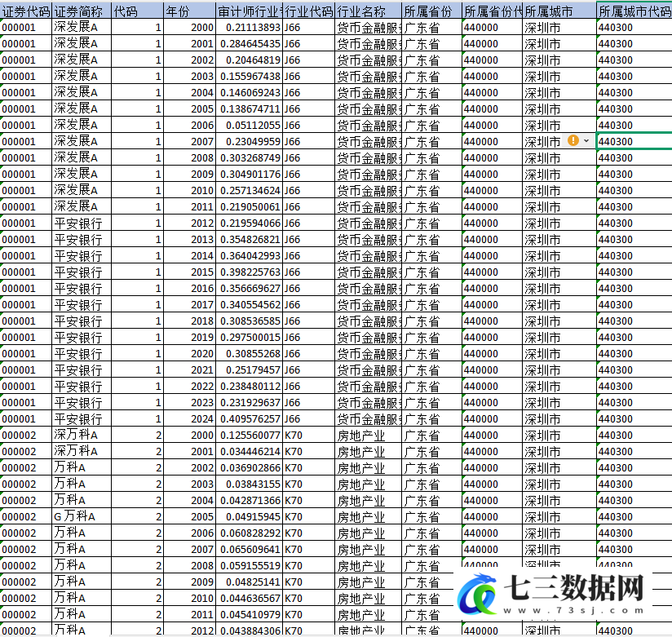Select the 行业代码 header cell

[308, 11]
